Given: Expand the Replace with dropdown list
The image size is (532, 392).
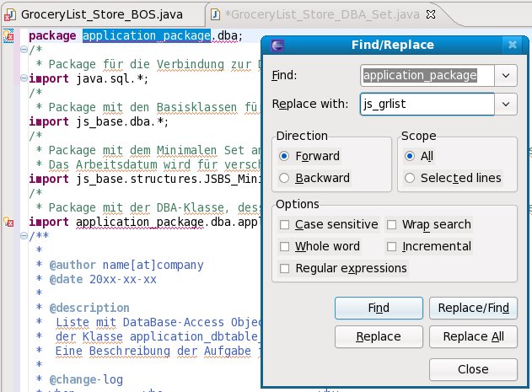Looking at the screenshot, I should tap(506, 104).
